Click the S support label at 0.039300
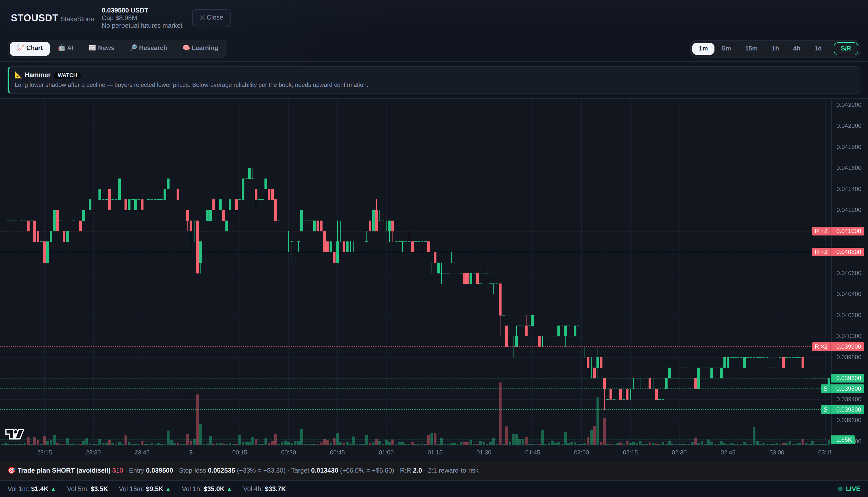Viewport: 868px width, 497px height. pyautogui.click(x=825, y=410)
